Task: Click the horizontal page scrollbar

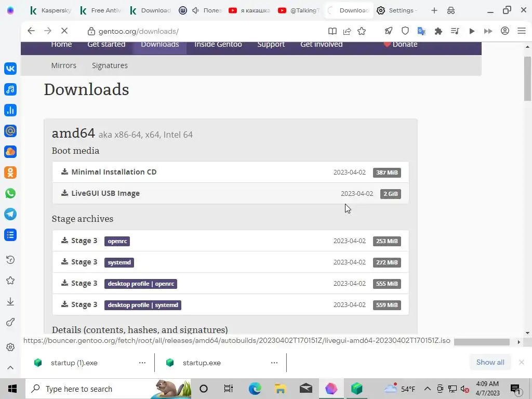Action: (x=482, y=342)
